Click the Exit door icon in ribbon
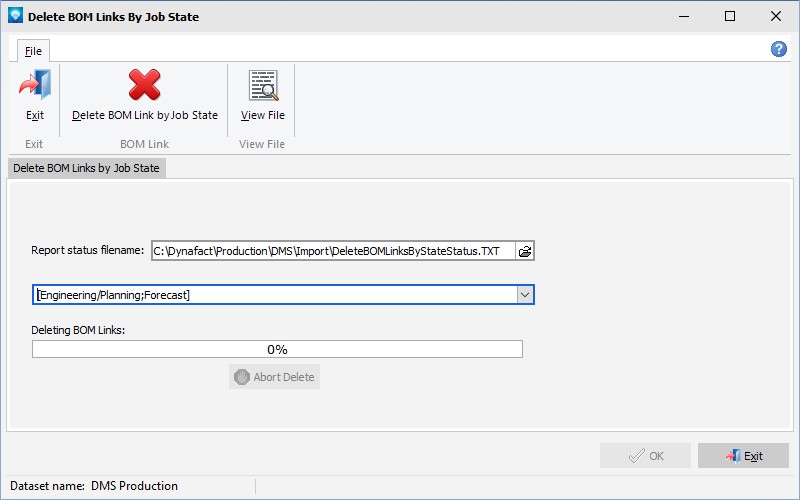The height and width of the screenshot is (500, 800). [35, 85]
